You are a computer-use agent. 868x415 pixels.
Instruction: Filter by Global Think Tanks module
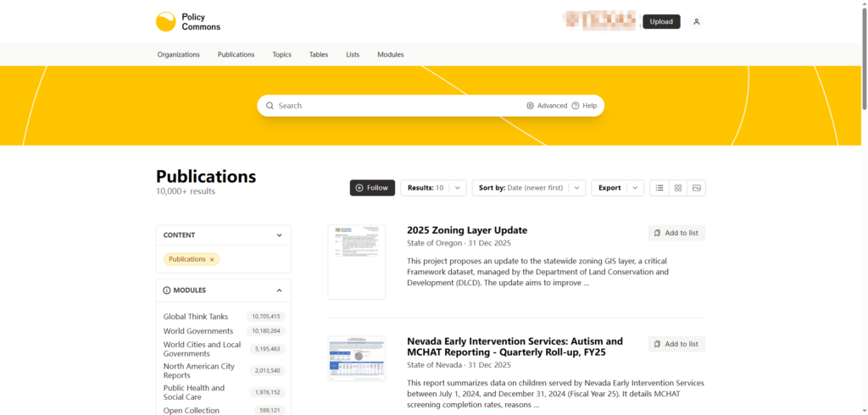(x=196, y=317)
